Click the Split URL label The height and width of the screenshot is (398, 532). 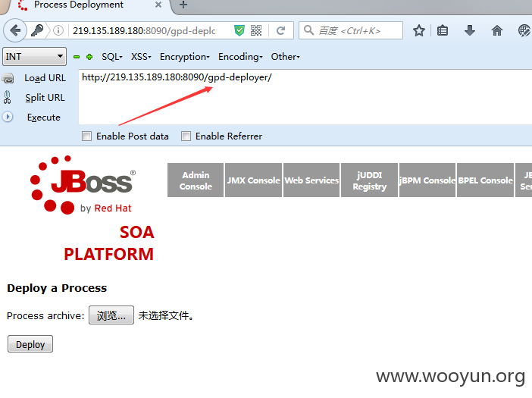point(45,98)
